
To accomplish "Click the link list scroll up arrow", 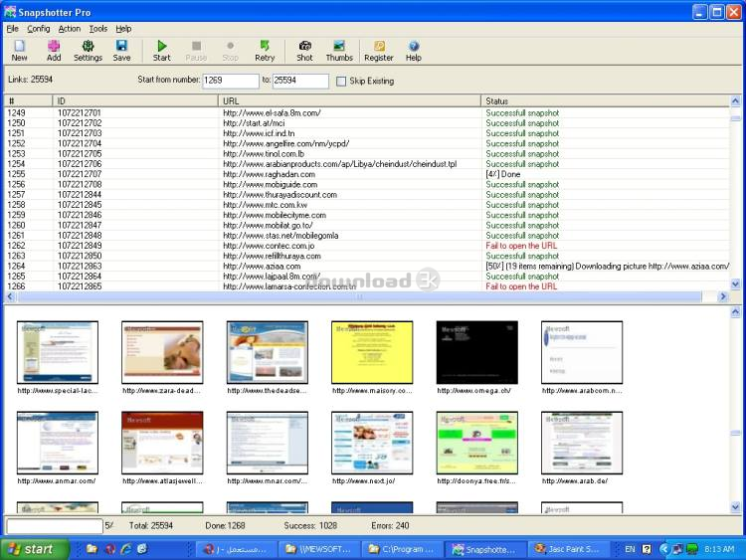I will click(735, 100).
